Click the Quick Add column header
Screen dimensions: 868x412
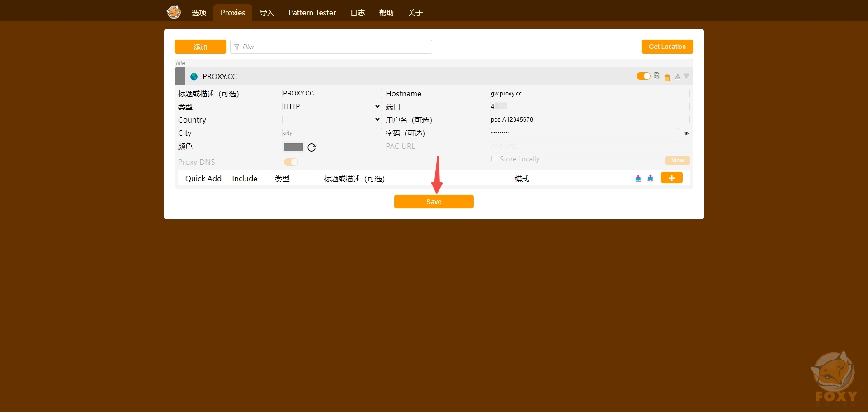(x=203, y=179)
